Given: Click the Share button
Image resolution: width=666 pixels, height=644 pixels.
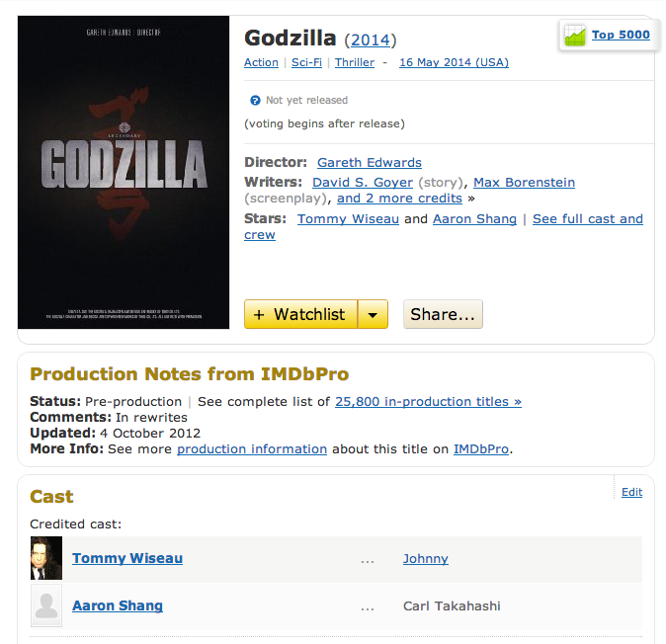Looking at the screenshot, I should [443, 314].
